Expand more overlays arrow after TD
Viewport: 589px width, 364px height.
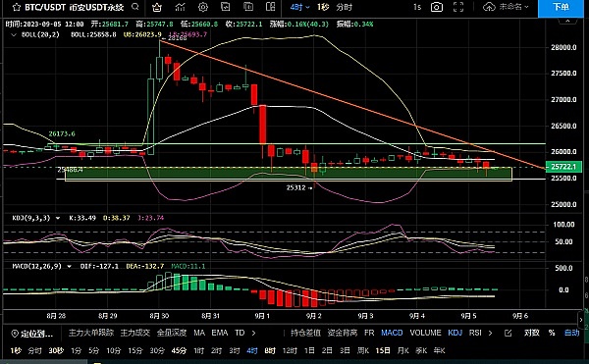point(253,333)
